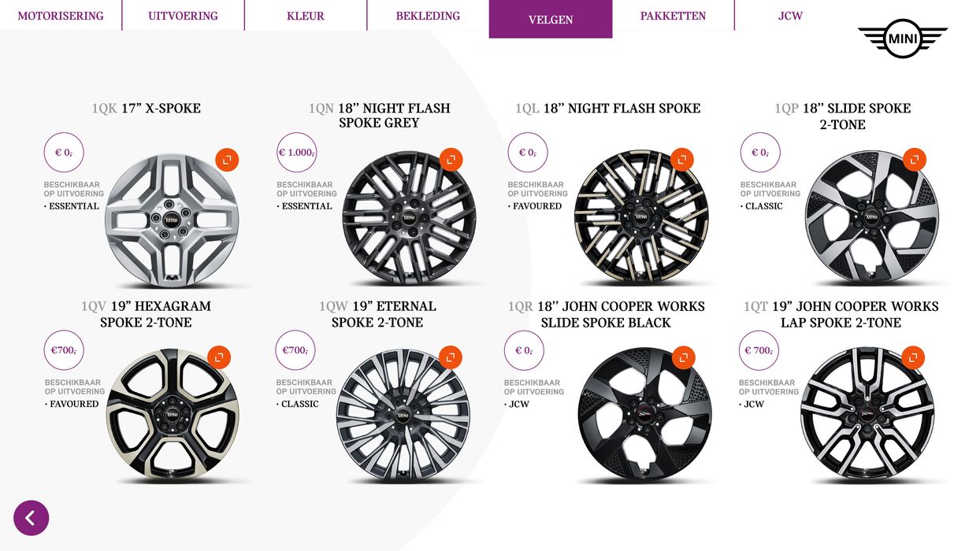Switch to the Motorisering tab
This screenshot has height=551, width=980.
tap(61, 16)
